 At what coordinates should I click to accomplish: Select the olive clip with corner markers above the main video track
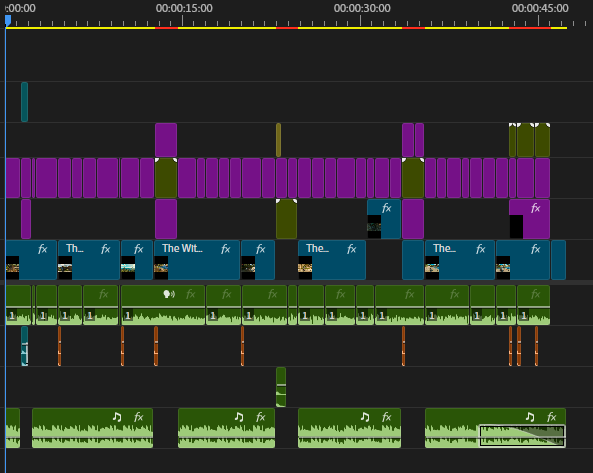coord(286,219)
